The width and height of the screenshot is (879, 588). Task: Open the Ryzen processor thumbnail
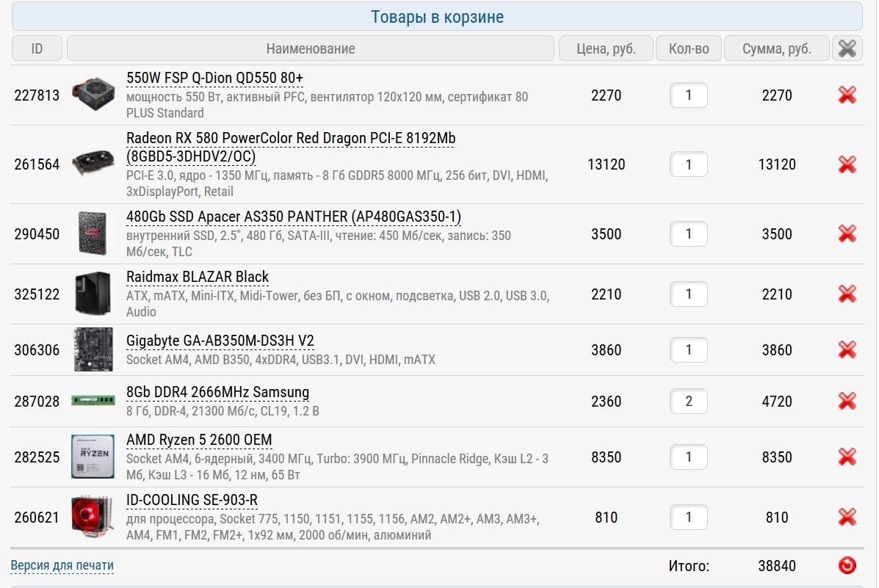tap(93, 457)
